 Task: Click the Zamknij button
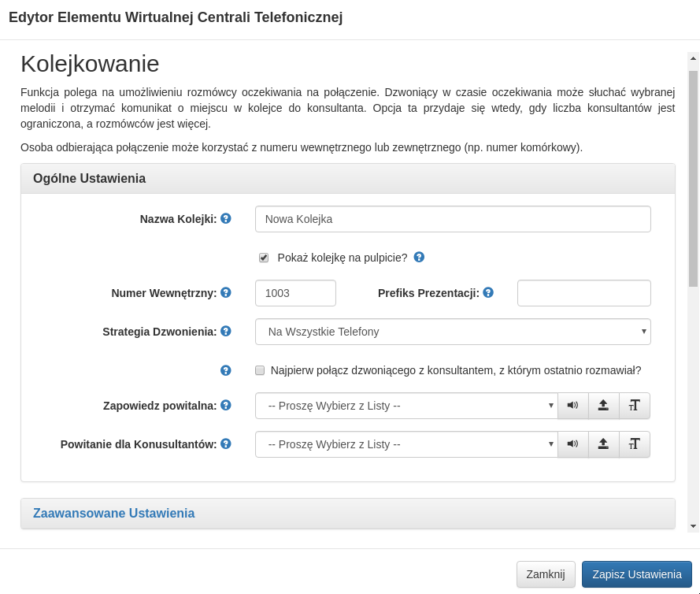tap(546, 574)
